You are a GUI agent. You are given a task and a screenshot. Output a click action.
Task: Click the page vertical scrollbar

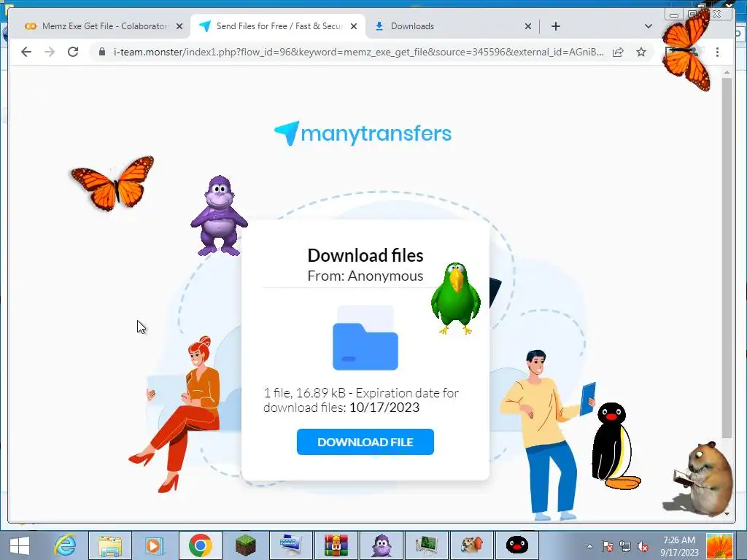(727, 257)
